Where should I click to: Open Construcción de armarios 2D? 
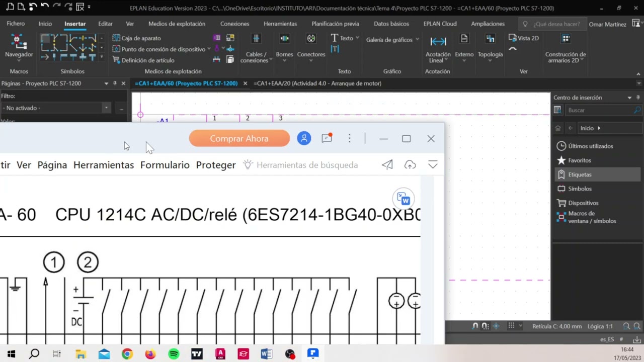[x=566, y=49]
